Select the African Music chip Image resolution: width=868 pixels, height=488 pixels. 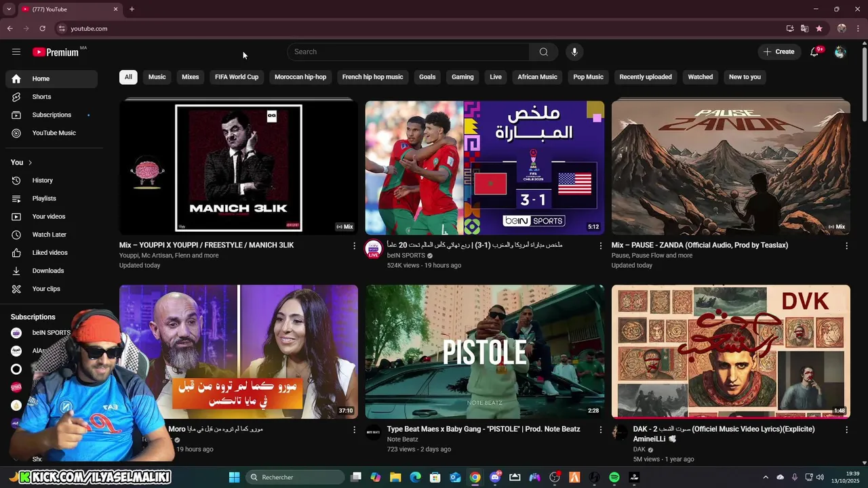(537, 77)
